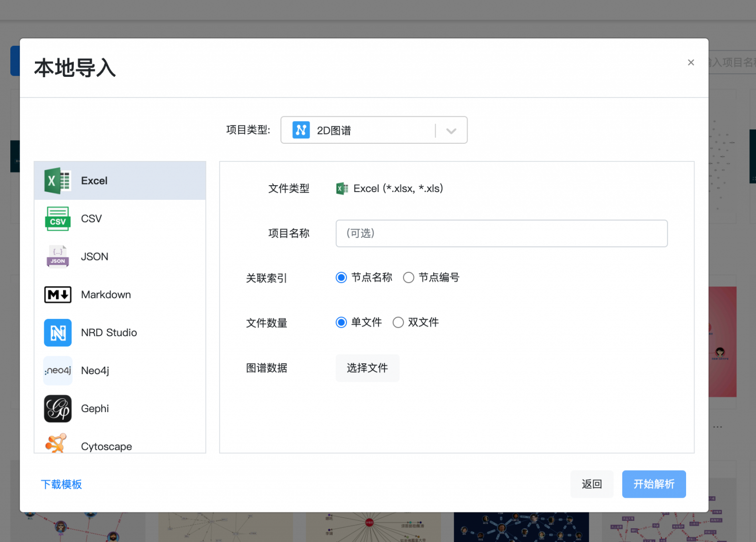Viewport: 756px width, 542px height.
Task: Click the dropdown chevron next to 2D图谱
Action: (451, 130)
